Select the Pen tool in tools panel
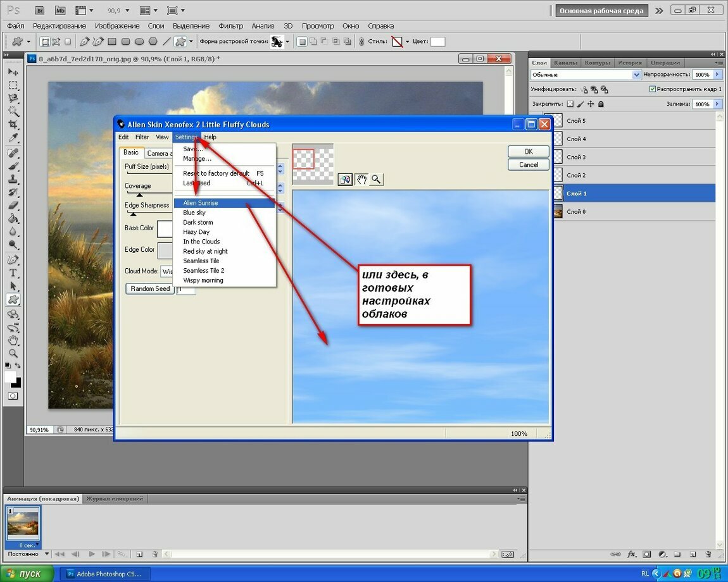Image resolution: width=728 pixels, height=582 pixels. [x=13, y=260]
